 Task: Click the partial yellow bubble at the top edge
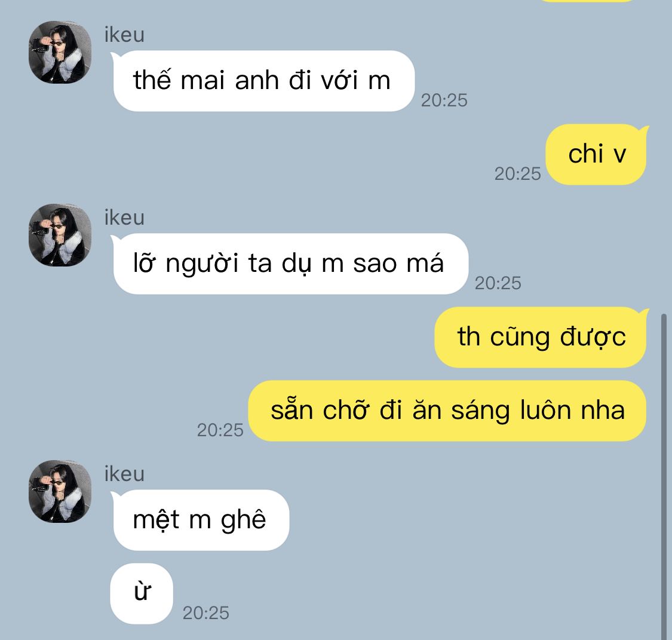[586, 1]
